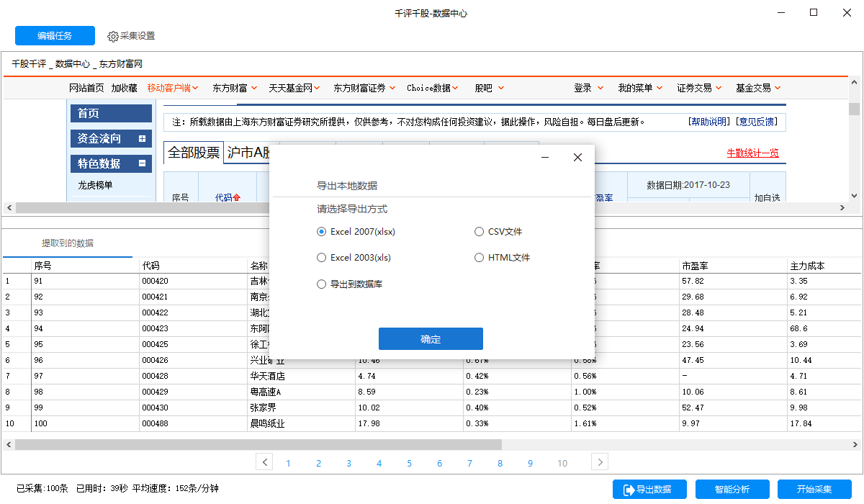Expand the Choice数据 dropdown menu

pyautogui.click(x=433, y=88)
